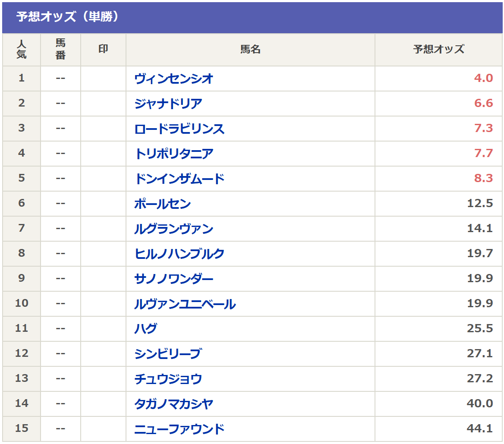Click popularity rank 7 cell
The width and height of the screenshot is (504, 444).
point(22,228)
